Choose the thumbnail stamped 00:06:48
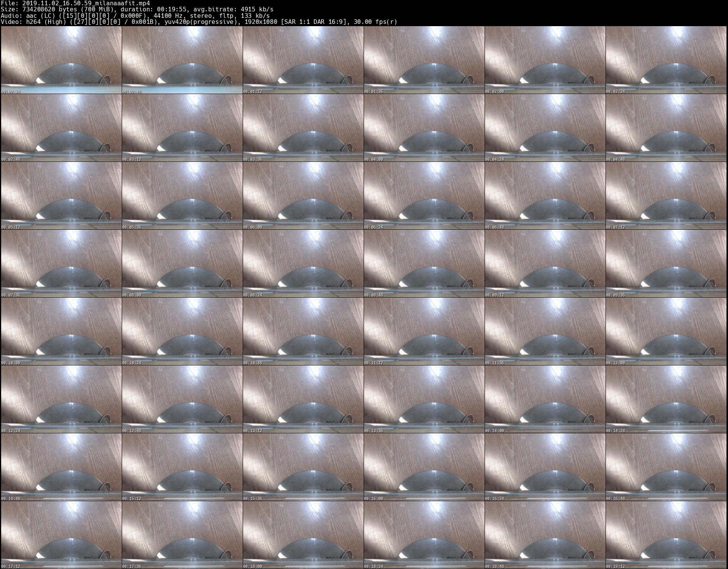Image resolution: width=728 pixels, height=569 pixels. [x=545, y=196]
